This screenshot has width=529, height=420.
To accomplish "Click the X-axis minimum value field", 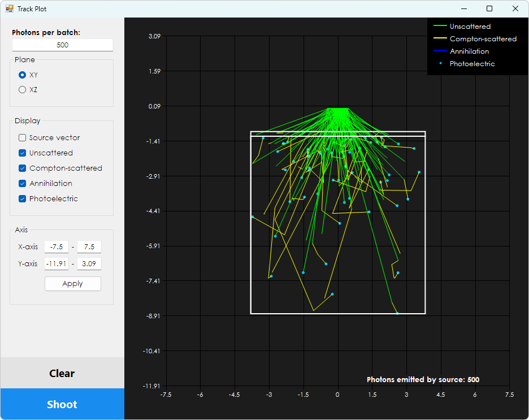I will [56, 246].
